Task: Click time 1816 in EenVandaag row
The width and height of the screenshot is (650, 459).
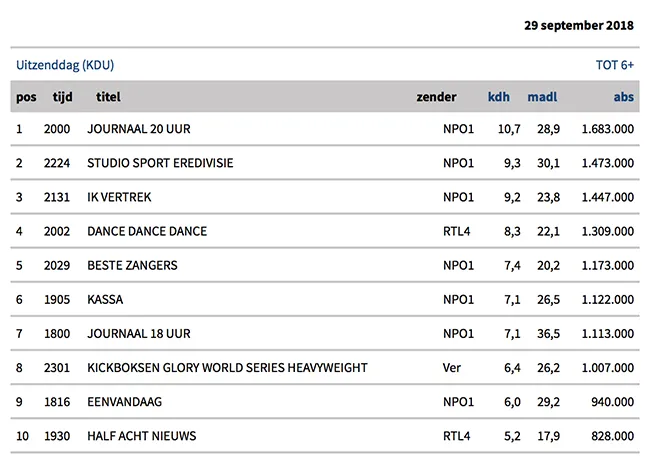Action: [x=57, y=402]
